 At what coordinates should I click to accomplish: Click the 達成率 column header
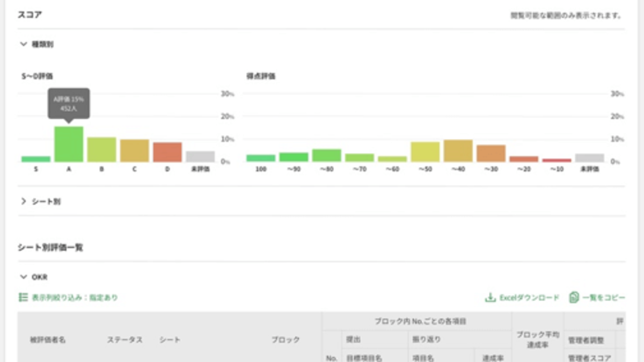493,358
